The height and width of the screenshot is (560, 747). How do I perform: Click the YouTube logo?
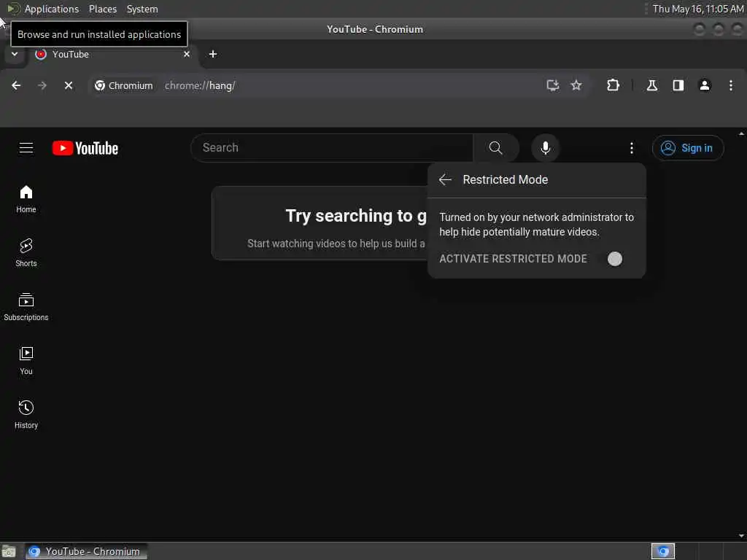point(85,148)
